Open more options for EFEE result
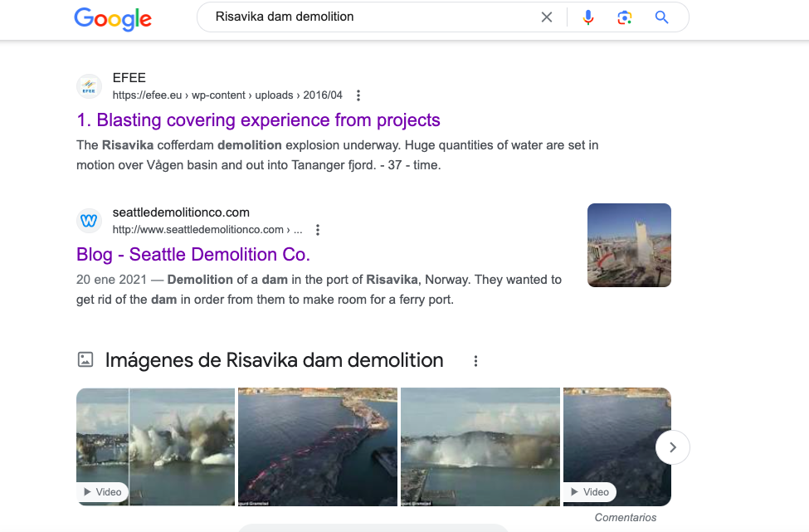The width and height of the screenshot is (809, 532). [358, 95]
